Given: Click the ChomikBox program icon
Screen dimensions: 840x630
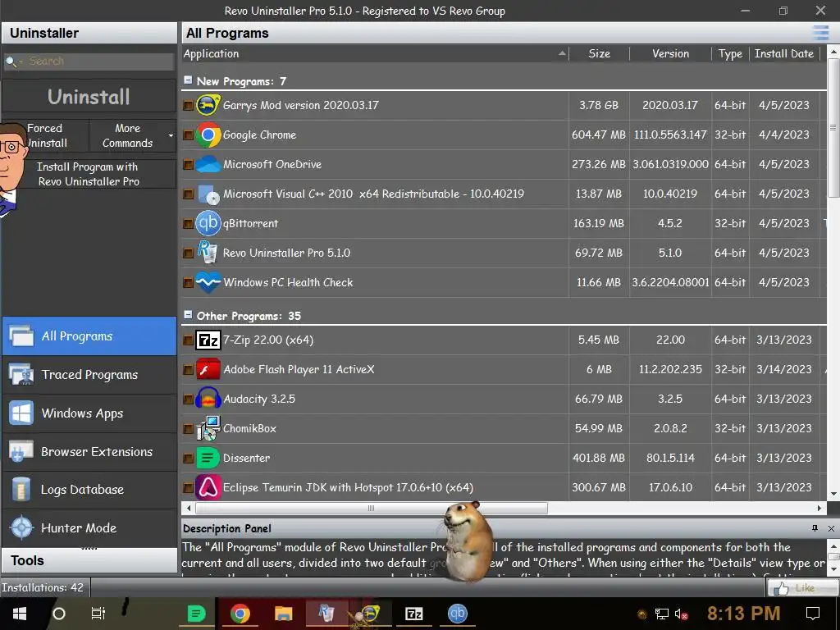Looking at the screenshot, I should (x=208, y=428).
